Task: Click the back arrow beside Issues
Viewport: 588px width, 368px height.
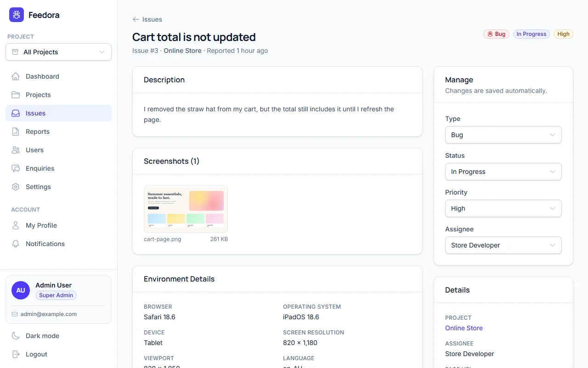Action: tap(136, 19)
